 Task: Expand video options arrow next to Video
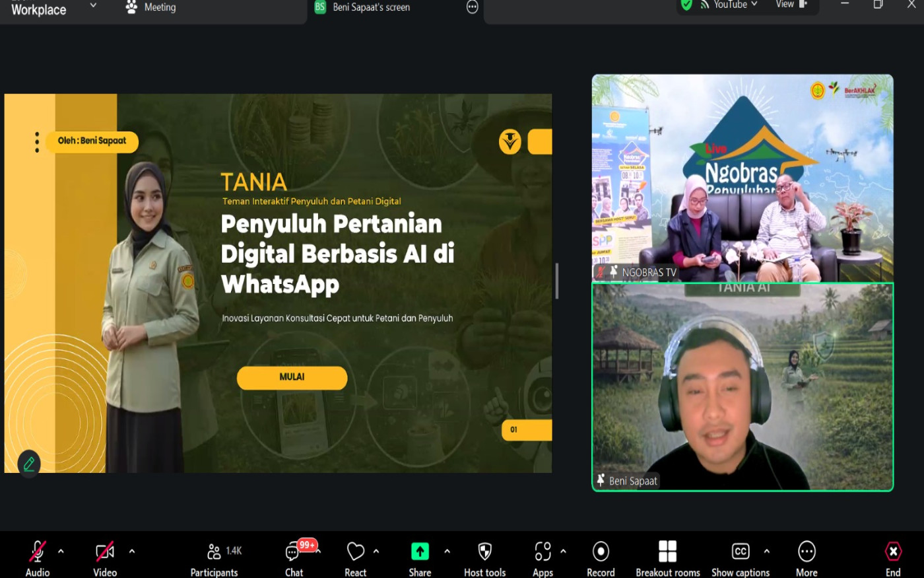[132, 551]
